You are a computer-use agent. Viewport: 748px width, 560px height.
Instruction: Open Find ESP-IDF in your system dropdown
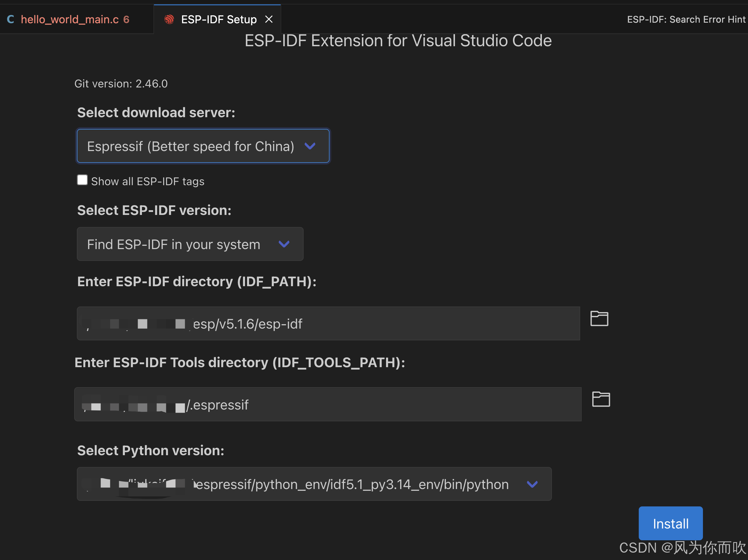(x=173, y=244)
